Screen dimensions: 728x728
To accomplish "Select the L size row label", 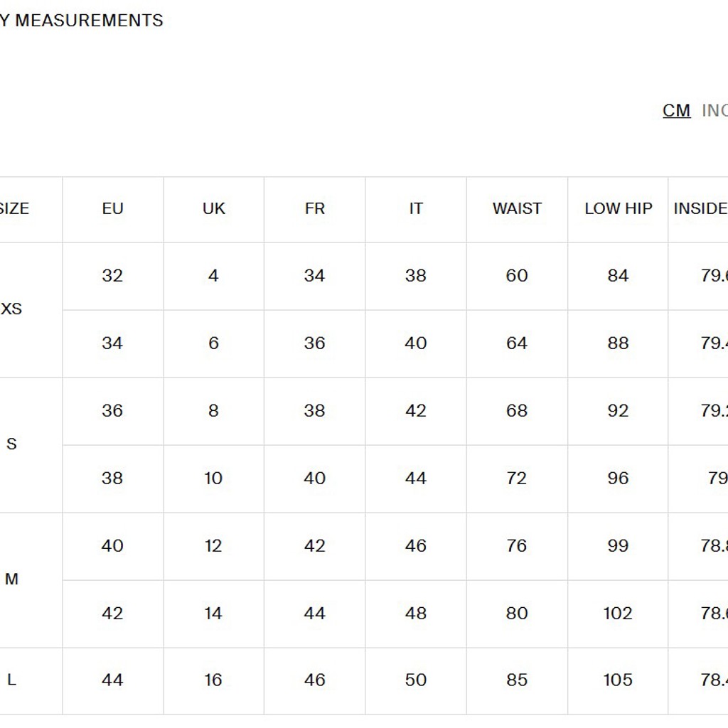I will point(11,680).
